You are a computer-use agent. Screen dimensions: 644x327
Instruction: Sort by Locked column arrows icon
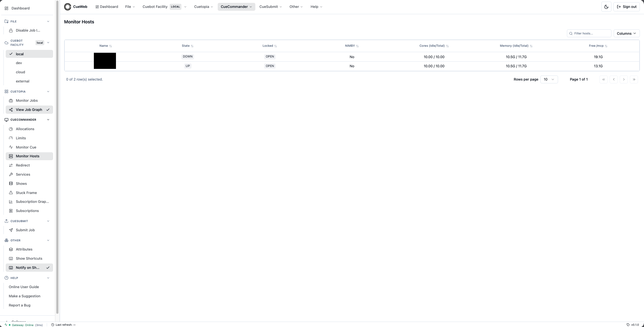coord(276,46)
